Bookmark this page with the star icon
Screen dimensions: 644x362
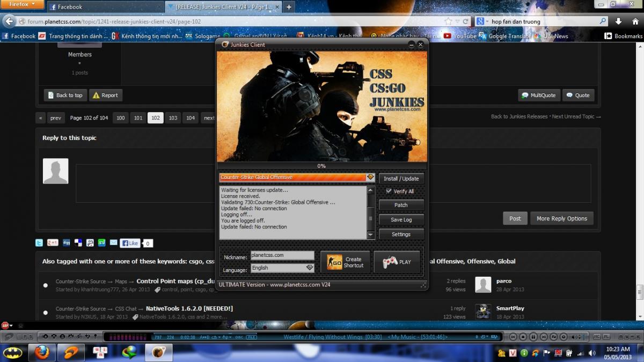[449, 21]
